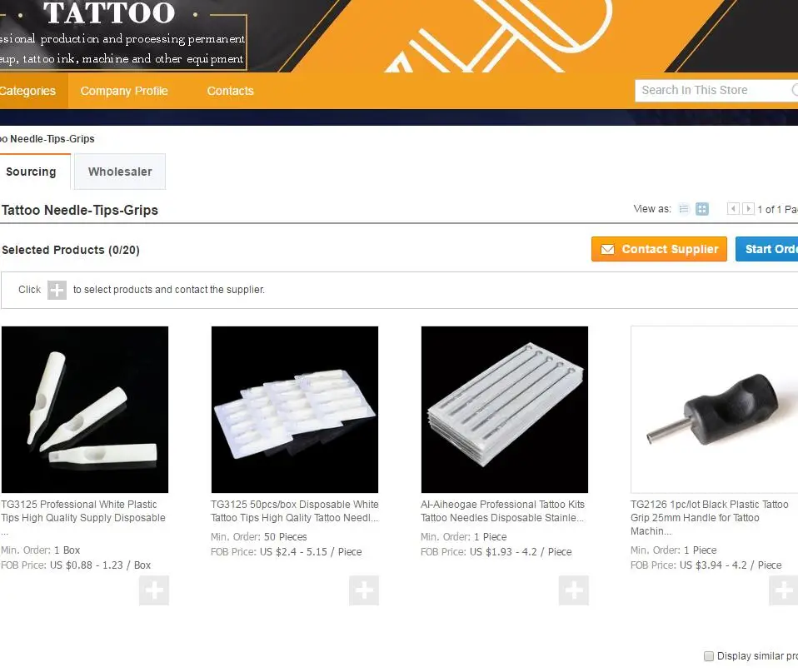The width and height of the screenshot is (798, 672).
Task: Go to the Contacts page
Action: pyautogui.click(x=230, y=91)
